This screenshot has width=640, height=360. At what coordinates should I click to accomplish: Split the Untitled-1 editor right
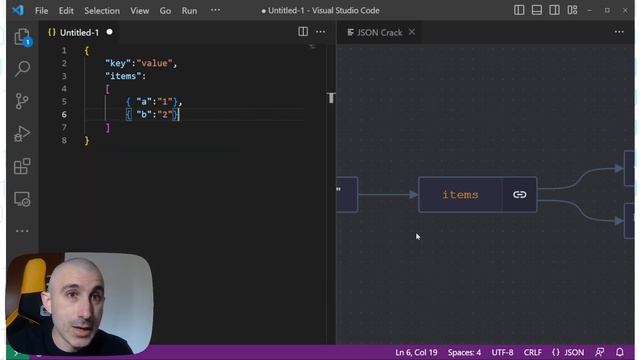coord(303,32)
